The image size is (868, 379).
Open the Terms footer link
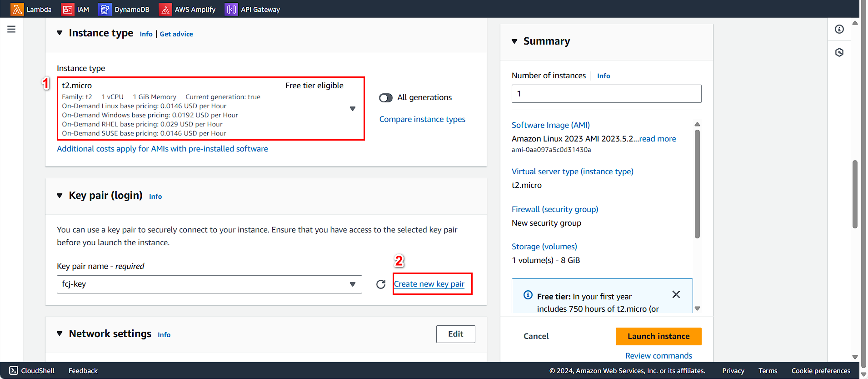coord(768,371)
